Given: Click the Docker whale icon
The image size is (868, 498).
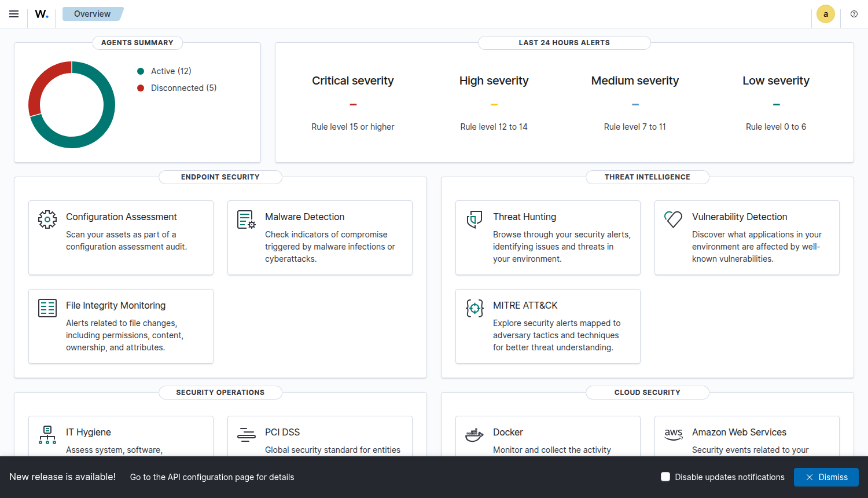Looking at the screenshot, I should click(x=475, y=435).
